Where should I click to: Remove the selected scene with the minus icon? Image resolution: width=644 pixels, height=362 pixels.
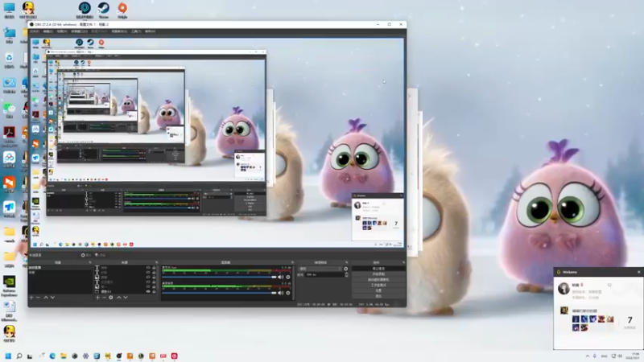click(38, 297)
